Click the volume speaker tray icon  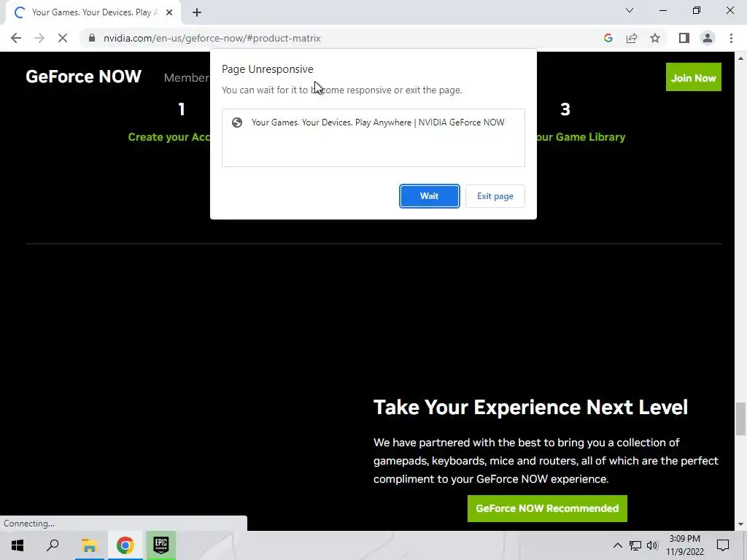click(652, 545)
